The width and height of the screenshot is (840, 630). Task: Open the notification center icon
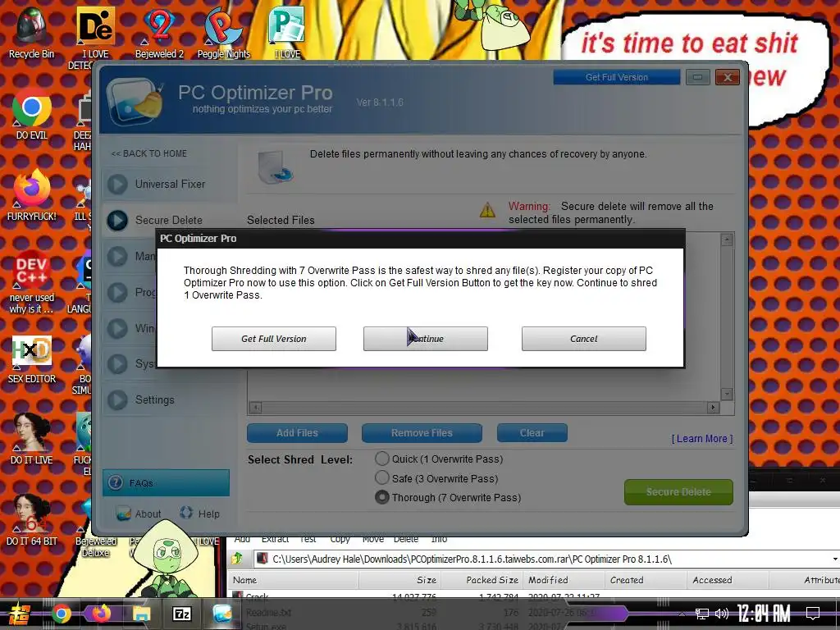813,614
